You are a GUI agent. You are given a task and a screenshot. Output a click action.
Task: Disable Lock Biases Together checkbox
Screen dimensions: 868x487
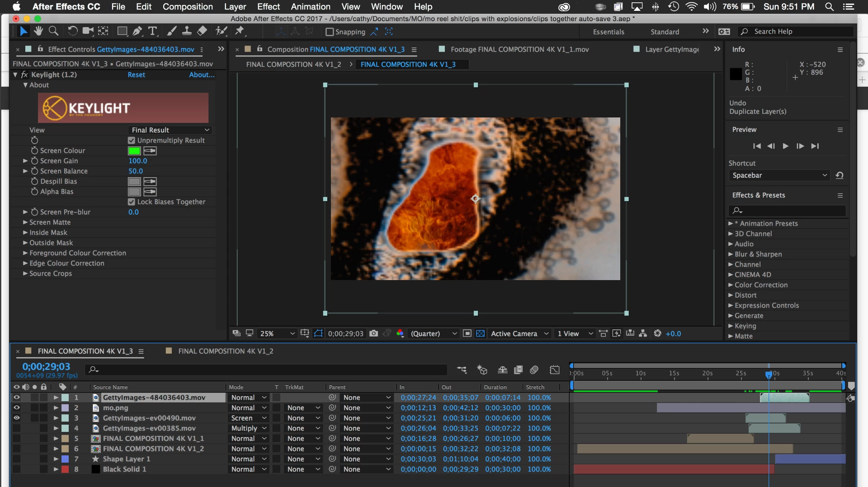click(132, 202)
